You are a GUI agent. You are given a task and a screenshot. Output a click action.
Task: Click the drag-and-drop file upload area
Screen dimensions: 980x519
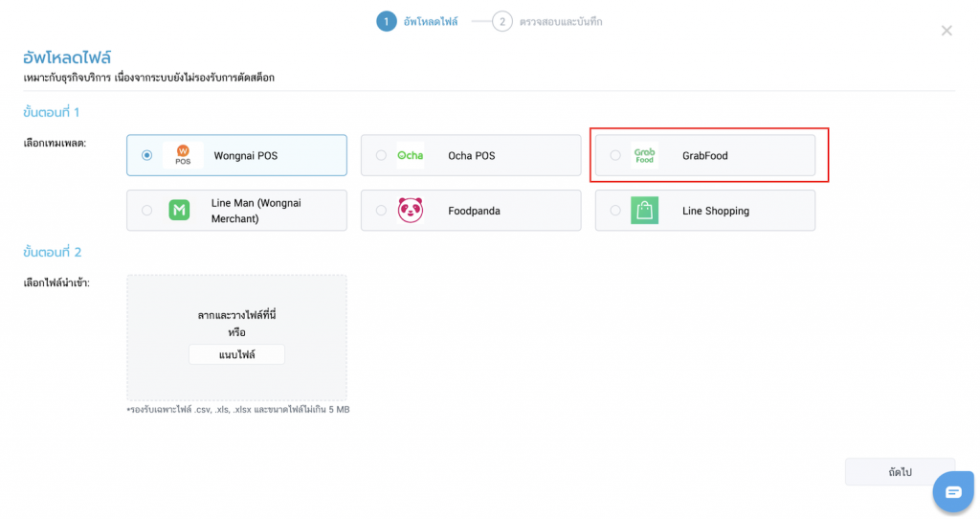pos(237,338)
